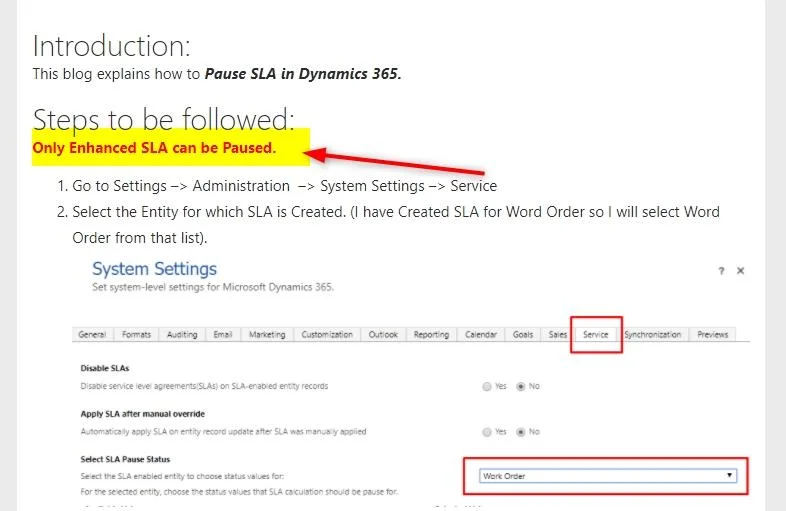Click the System Settings dialog title
The image size is (786, 511).
(x=154, y=269)
